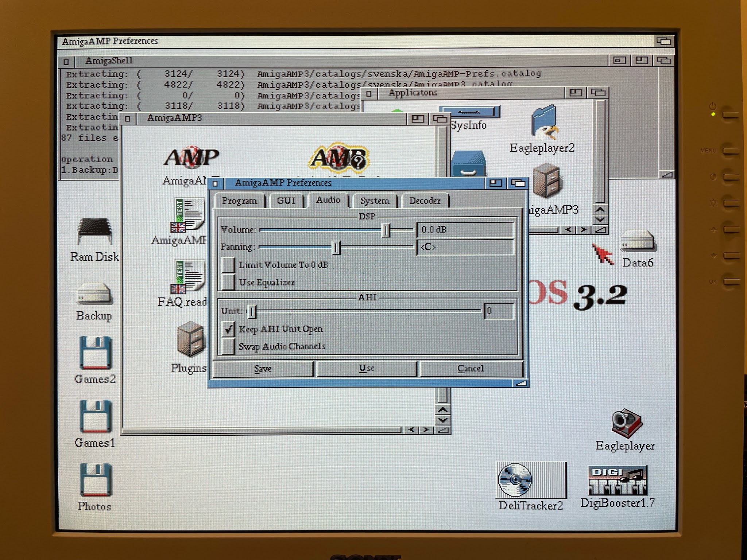Click right arrow of AmigaAMP3 horizontal scrollbar
The height and width of the screenshot is (560, 747).
point(426,430)
